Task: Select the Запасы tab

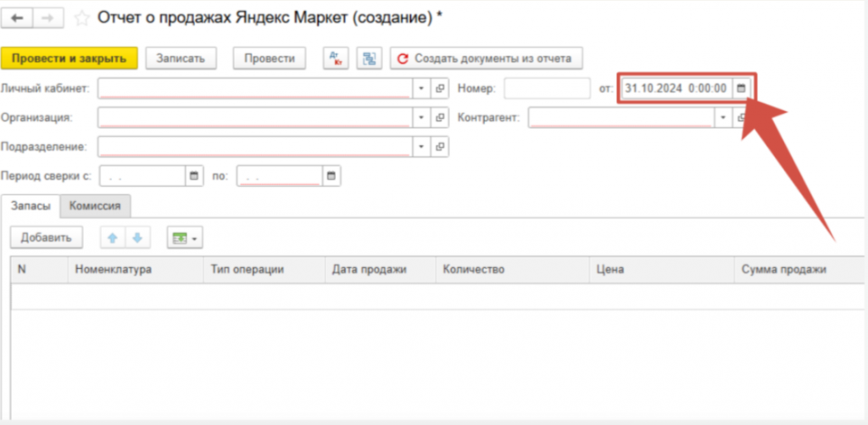Action: pyautogui.click(x=31, y=205)
